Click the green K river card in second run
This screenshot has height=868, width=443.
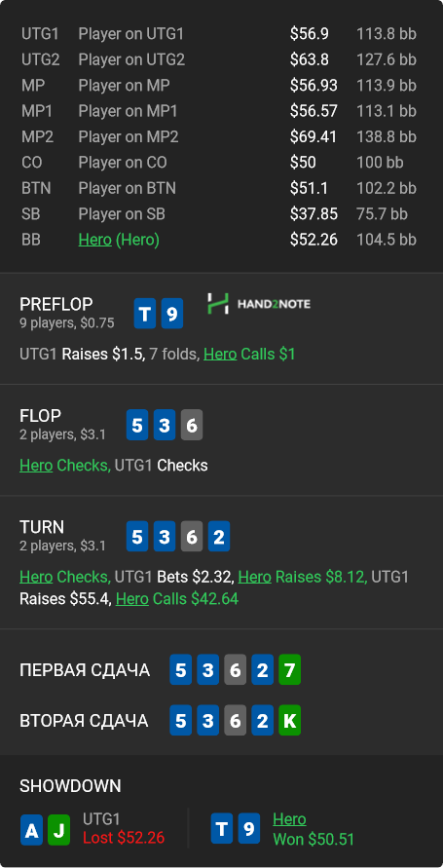289,720
